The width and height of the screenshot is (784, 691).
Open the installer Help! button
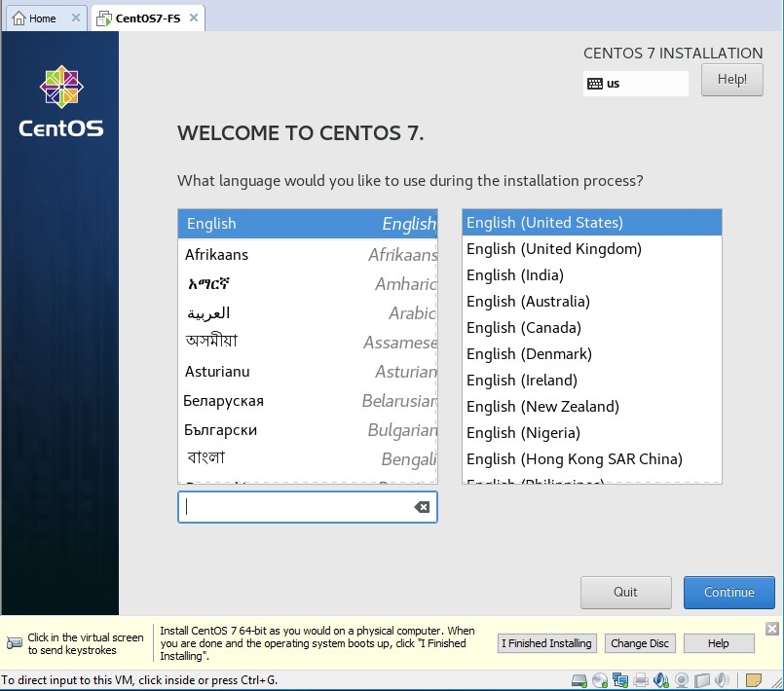[731, 80]
